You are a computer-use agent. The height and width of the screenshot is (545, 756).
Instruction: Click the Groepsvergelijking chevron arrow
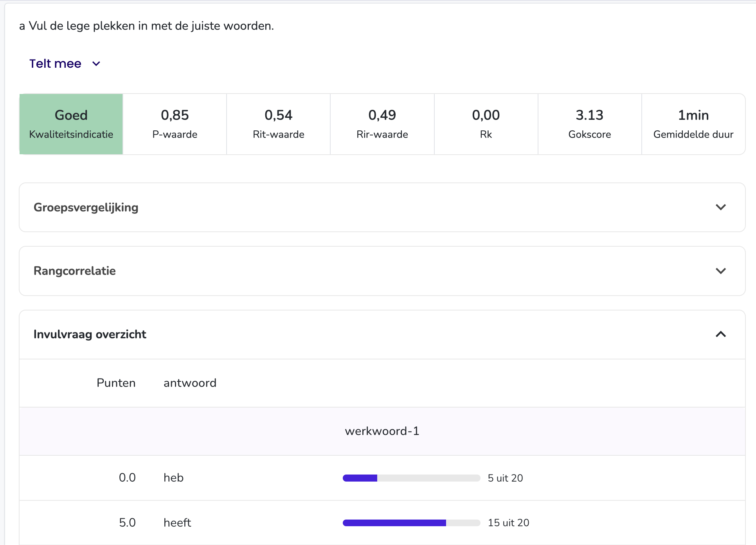(720, 208)
